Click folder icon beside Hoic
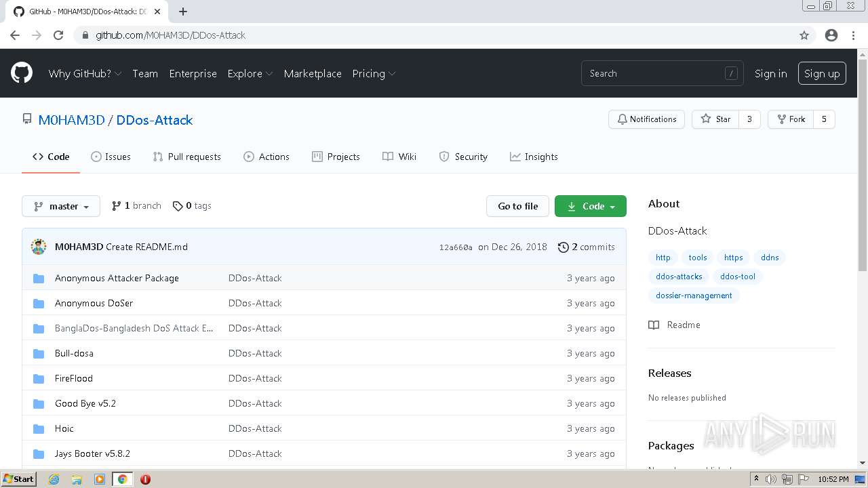This screenshot has height=488, width=868. click(39, 428)
